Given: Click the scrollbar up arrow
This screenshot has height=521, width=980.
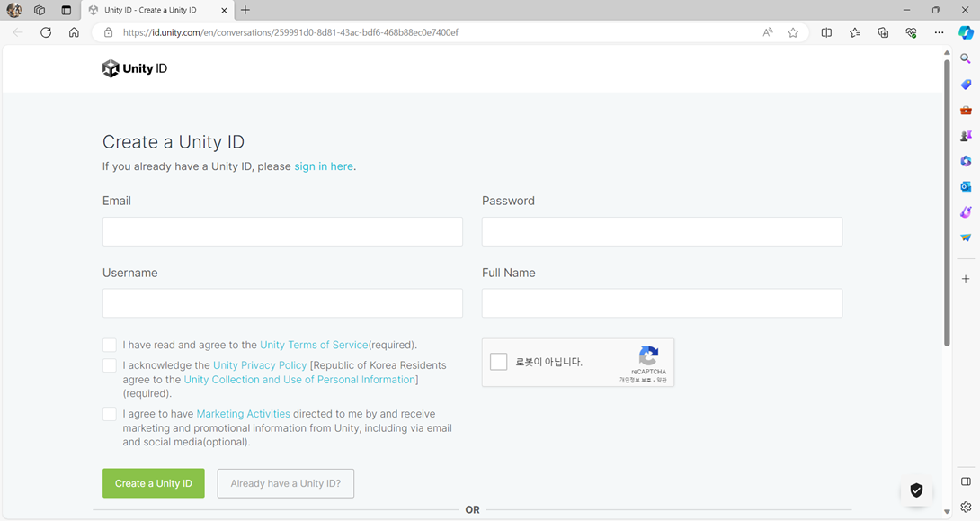Looking at the screenshot, I should tap(947, 52).
